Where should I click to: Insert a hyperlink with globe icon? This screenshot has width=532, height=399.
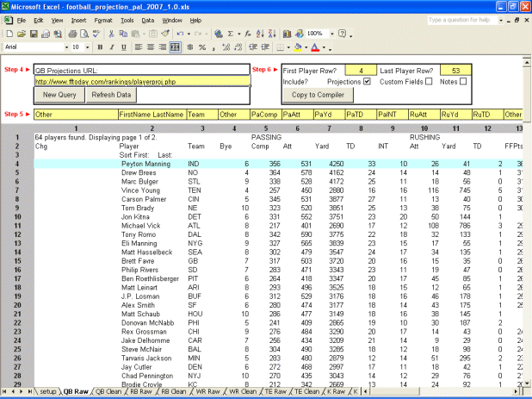tap(219, 34)
